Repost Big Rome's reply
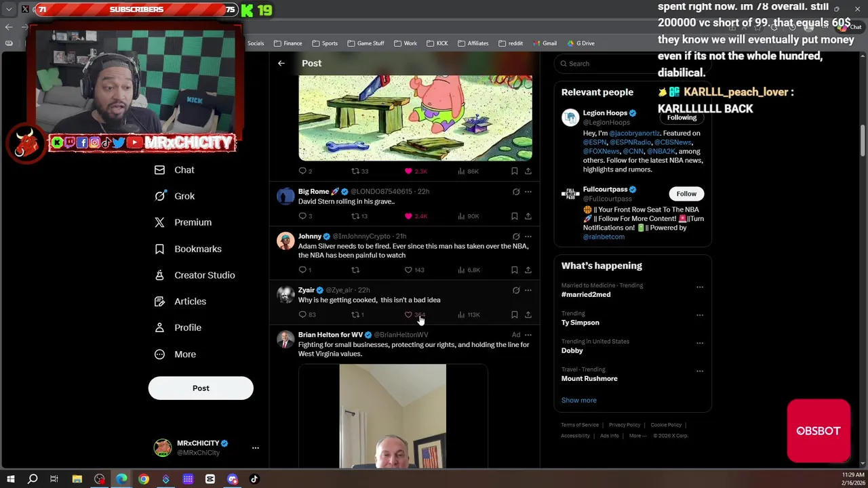868x488 pixels. tap(355, 216)
